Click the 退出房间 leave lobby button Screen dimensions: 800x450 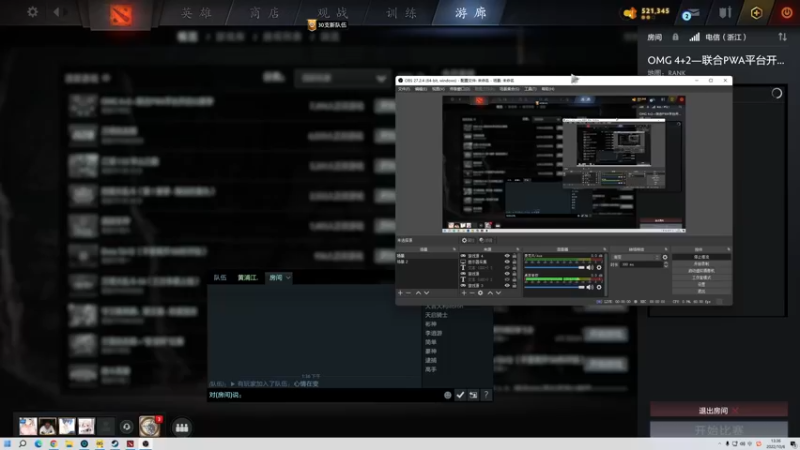pos(719,410)
